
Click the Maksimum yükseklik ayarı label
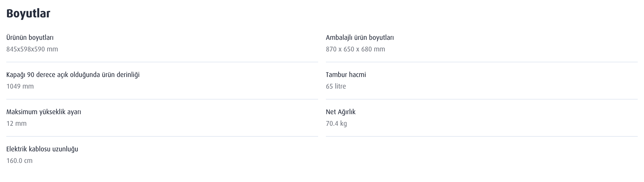click(44, 112)
